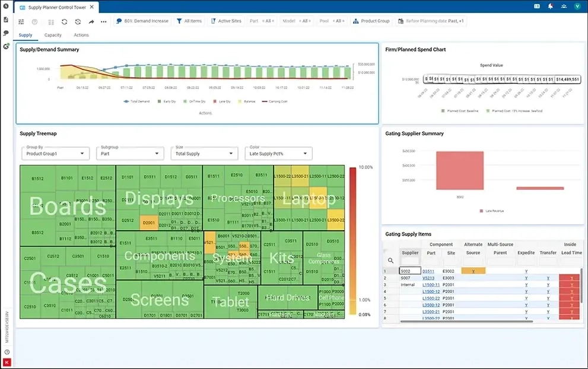Click the orange Alternate Source cell for S002
Viewport: 588px width, 369px height.
[473, 271]
